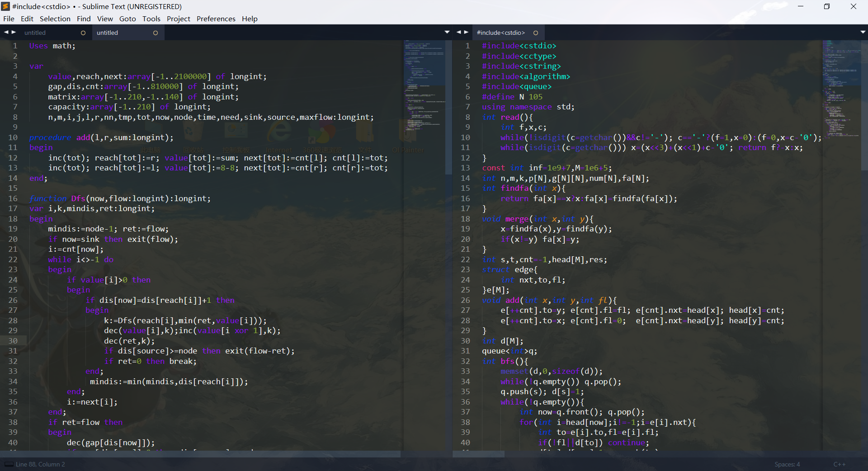
Task: Click the 'Uses math;' line
Action: 52,46
